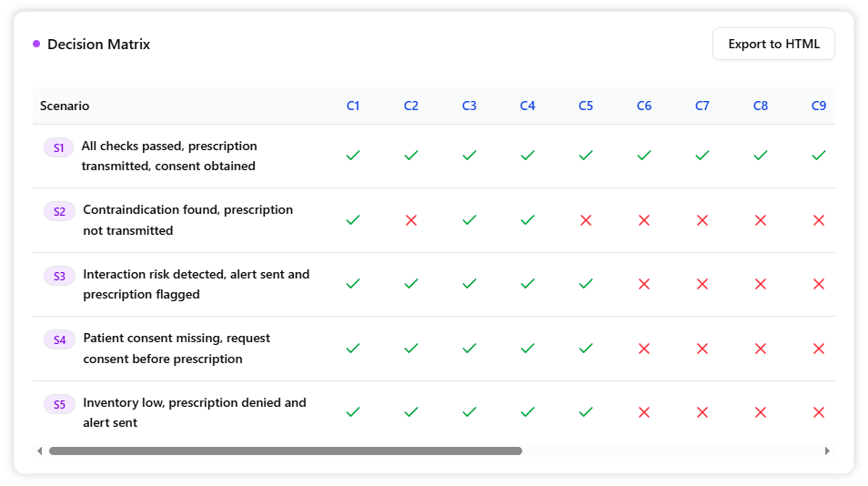Select the S1 scenario badge
This screenshot has width=868, height=486.
pyautogui.click(x=58, y=147)
